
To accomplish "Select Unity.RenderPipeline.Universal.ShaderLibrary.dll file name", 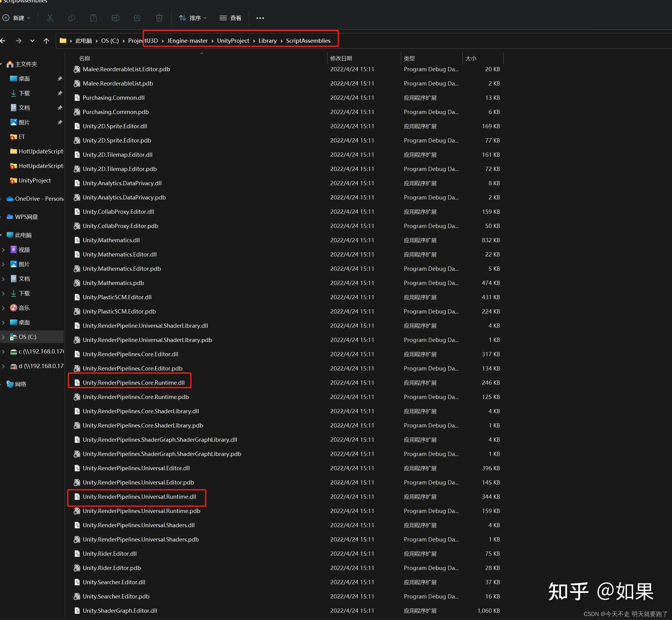I will (x=145, y=325).
